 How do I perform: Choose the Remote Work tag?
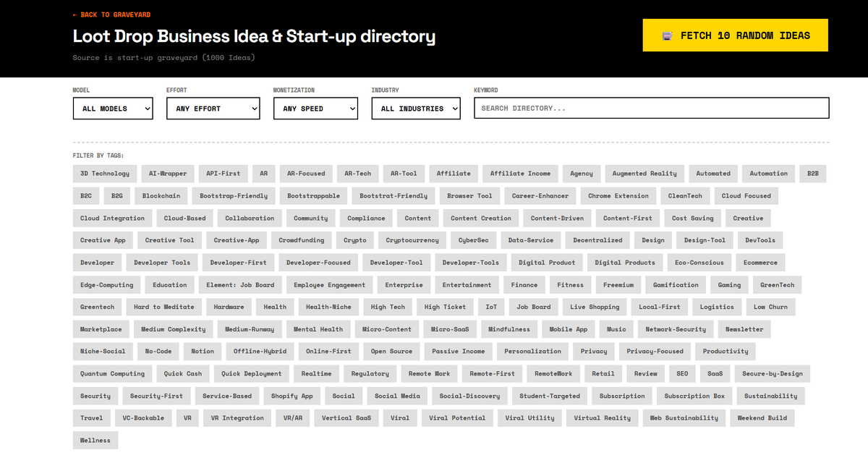[x=430, y=374]
